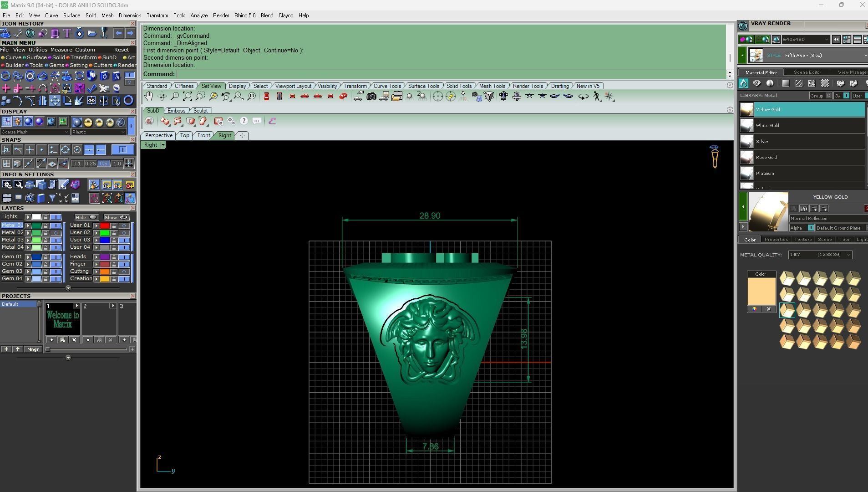This screenshot has height=492, width=868.
Task: Go back with the left arrow in Icon History
Action: point(118,33)
